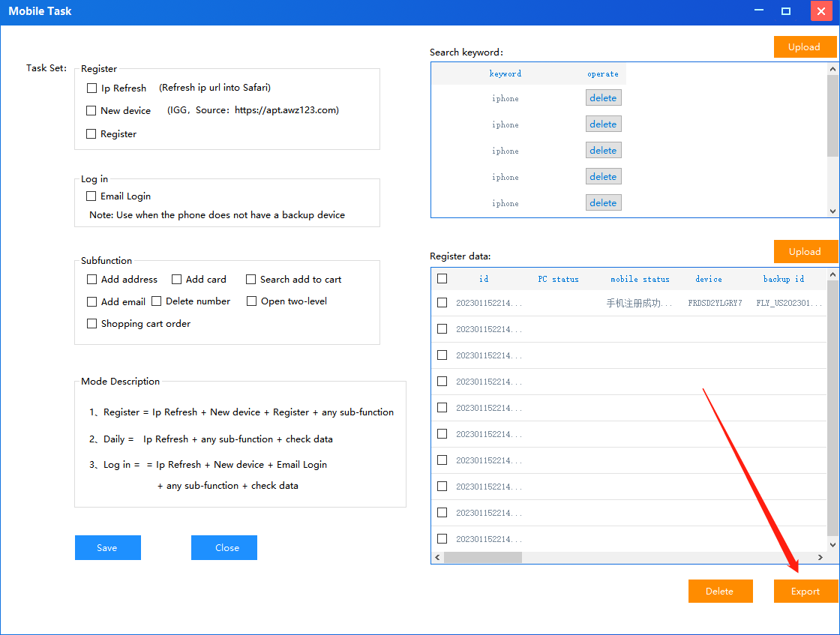
Task: Close the Mobile Task window
Action: [821, 10]
